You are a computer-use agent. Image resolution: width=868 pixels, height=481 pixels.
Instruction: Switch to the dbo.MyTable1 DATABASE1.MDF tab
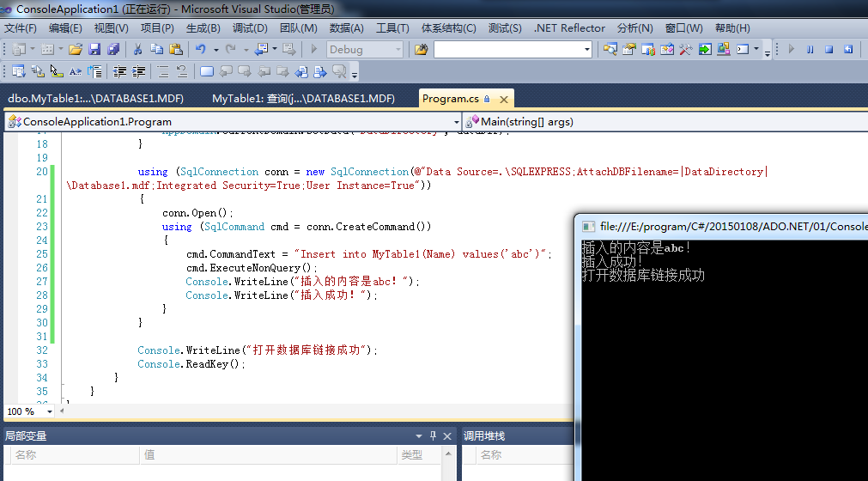point(96,99)
